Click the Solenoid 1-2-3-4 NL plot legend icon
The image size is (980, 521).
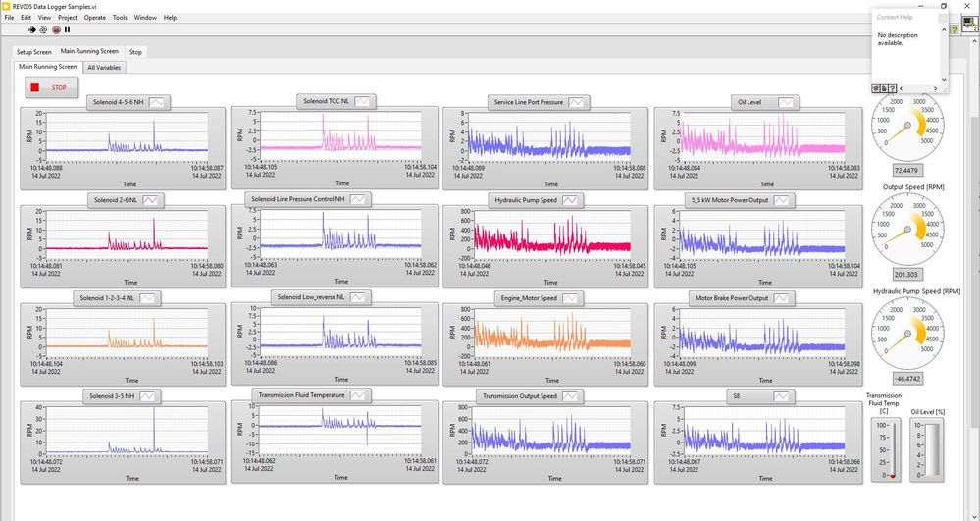(x=147, y=298)
